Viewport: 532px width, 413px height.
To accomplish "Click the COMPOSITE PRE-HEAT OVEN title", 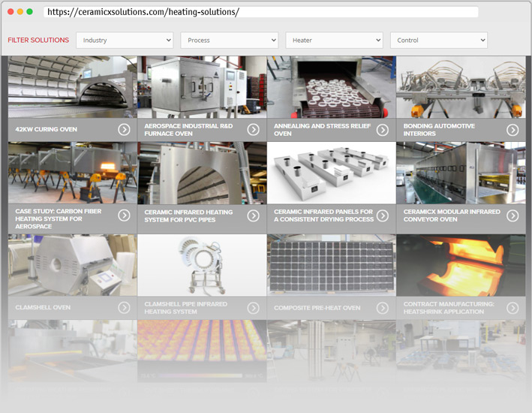I will point(317,308).
